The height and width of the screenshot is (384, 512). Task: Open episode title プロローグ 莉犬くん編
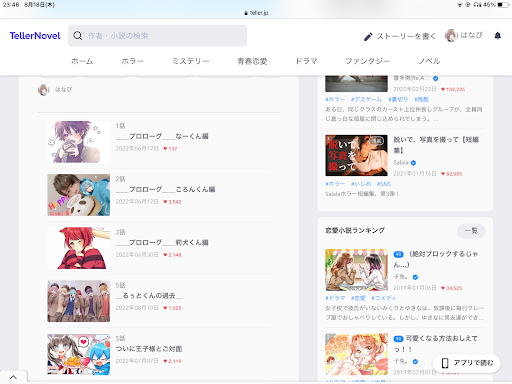(x=162, y=242)
